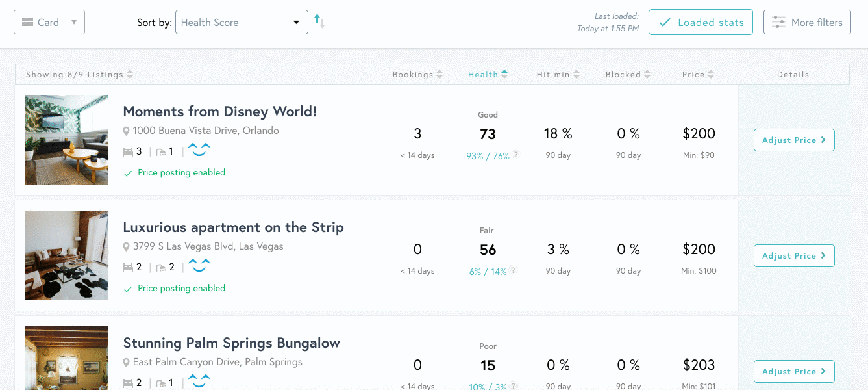Click the bed icon on the Las Vegas listing

coord(128,267)
